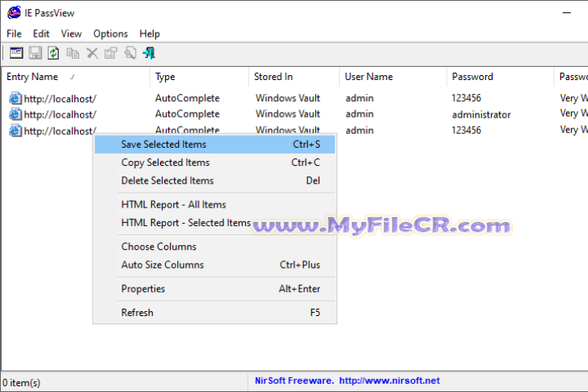
Task: Click AutoComplete type in first row
Action: [x=188, y=98]
